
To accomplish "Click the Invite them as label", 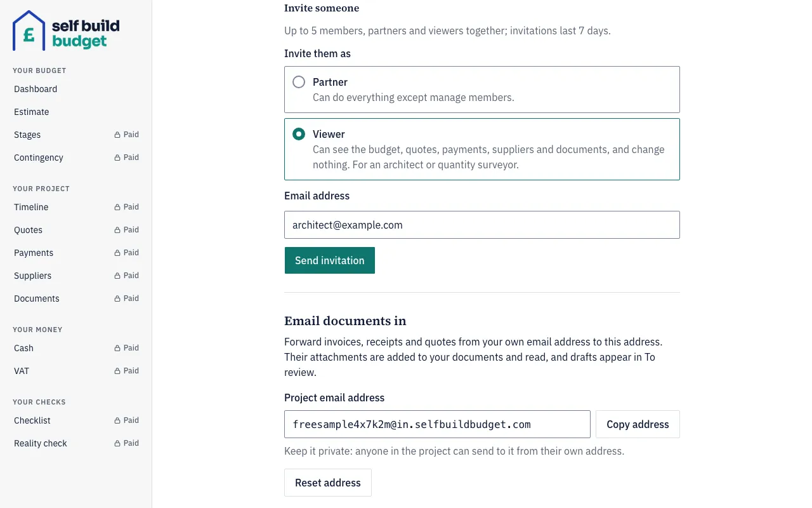I will (x=317, y=53).
